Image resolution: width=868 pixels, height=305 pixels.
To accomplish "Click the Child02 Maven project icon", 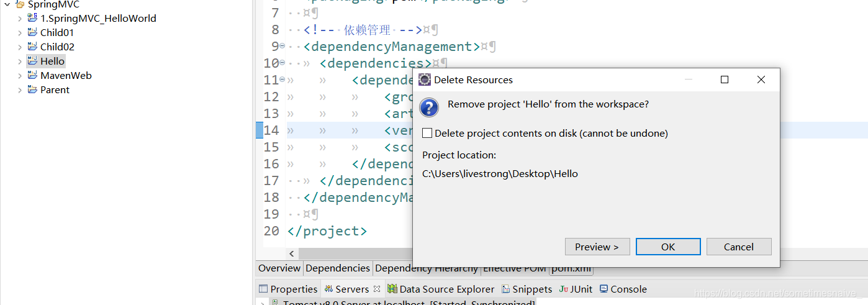I will click(x=32, y=47).
